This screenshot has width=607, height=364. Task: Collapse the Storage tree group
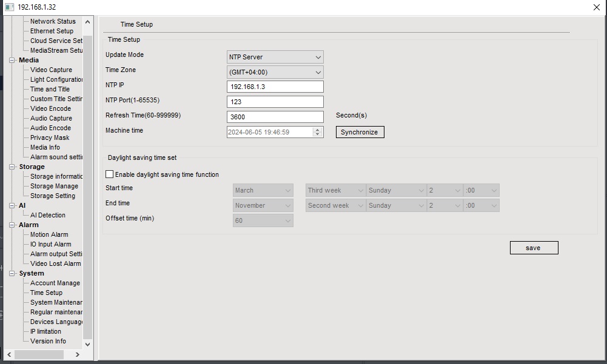click(12, 167)
